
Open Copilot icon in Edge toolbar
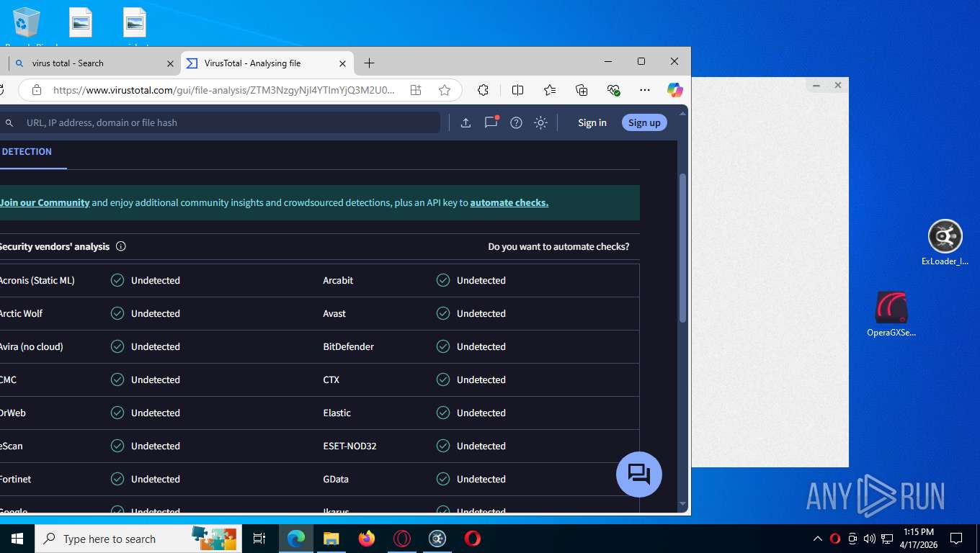tap(674, 90)
